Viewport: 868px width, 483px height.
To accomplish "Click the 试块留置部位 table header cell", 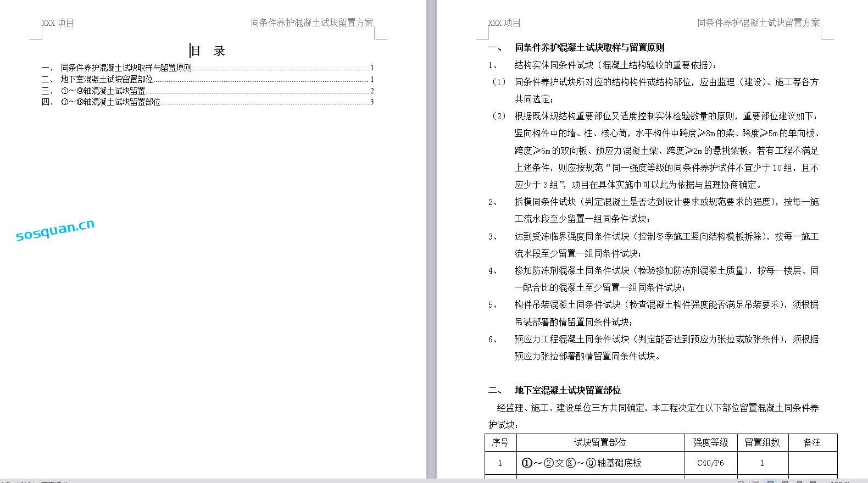I will [600, 442].
